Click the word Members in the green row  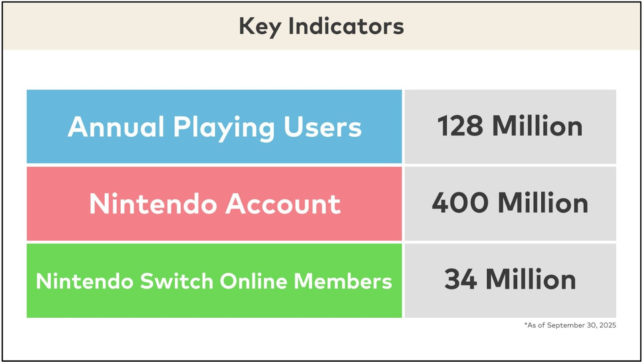pyautogui.click(x=343, y=281)
